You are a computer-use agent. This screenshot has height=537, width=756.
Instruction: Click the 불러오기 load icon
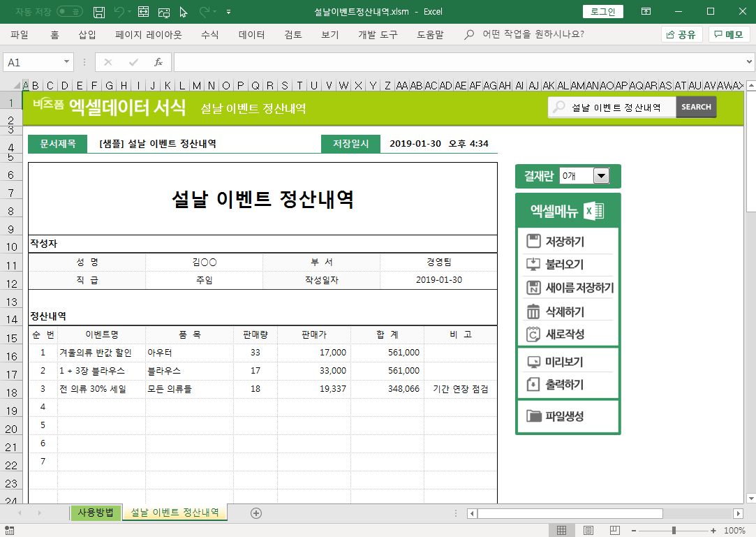(x=533, y=265)
